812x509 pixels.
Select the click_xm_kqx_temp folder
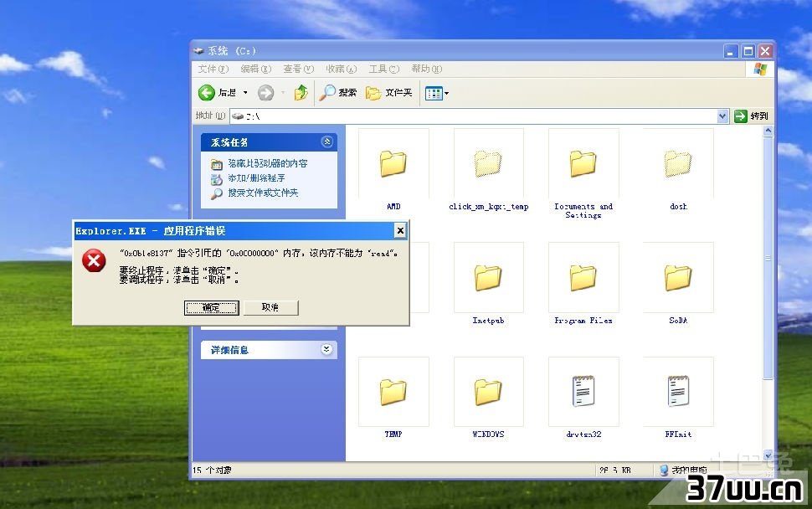[488, 163]
